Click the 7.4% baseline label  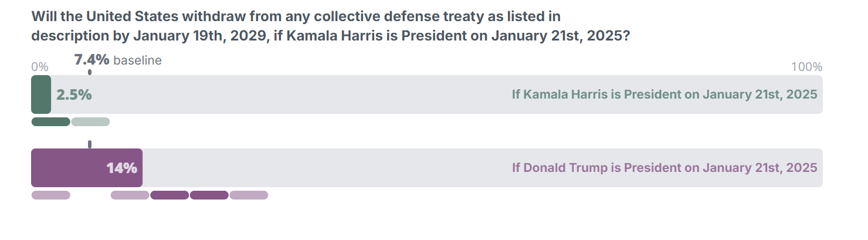coord(118,60)
